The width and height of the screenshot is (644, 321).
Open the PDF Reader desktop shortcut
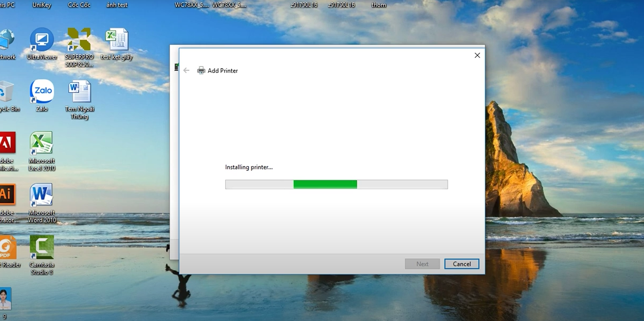7,248
